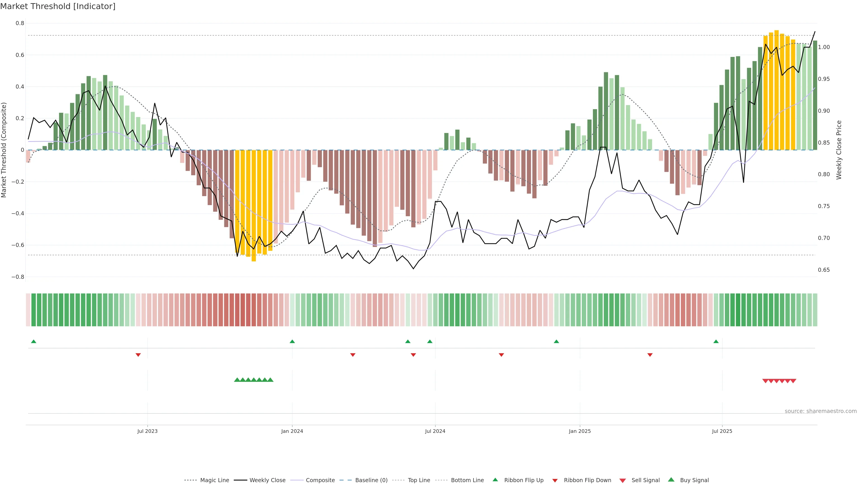Screen dimensions: 868x488
Task: Click the Market Threshold [Indicator] title
Action: click(58, 6)
